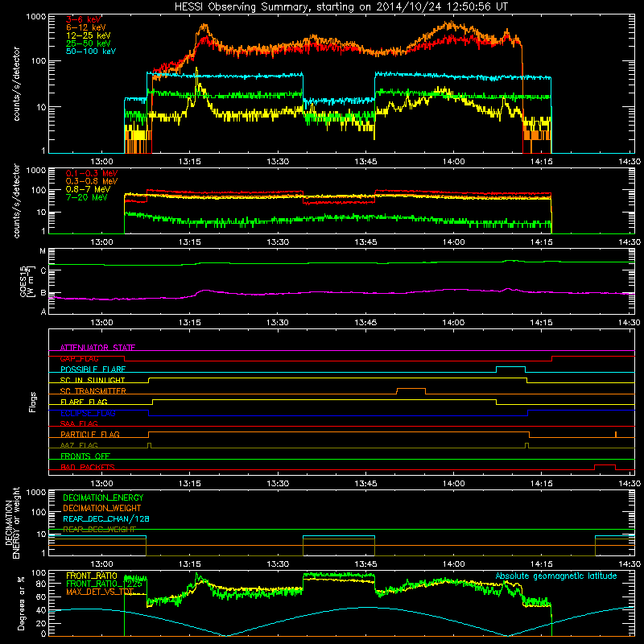Click the 0.1-0.3 MeV legend label

[92, 173]
